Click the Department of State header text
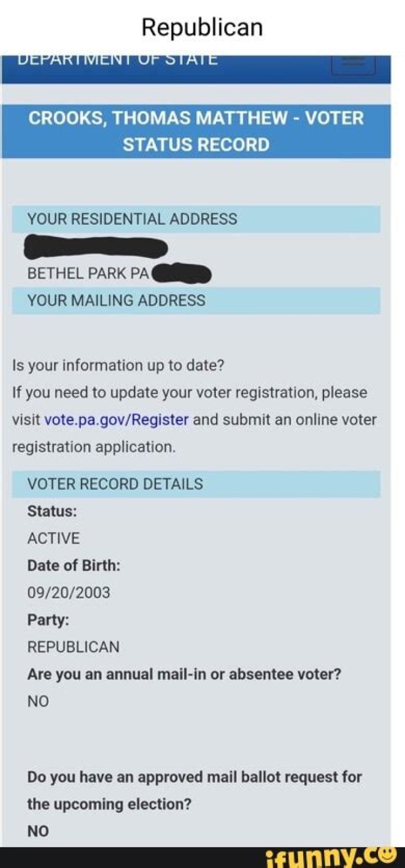Viewport: 405px width, 868px height. tap(118, 60)
